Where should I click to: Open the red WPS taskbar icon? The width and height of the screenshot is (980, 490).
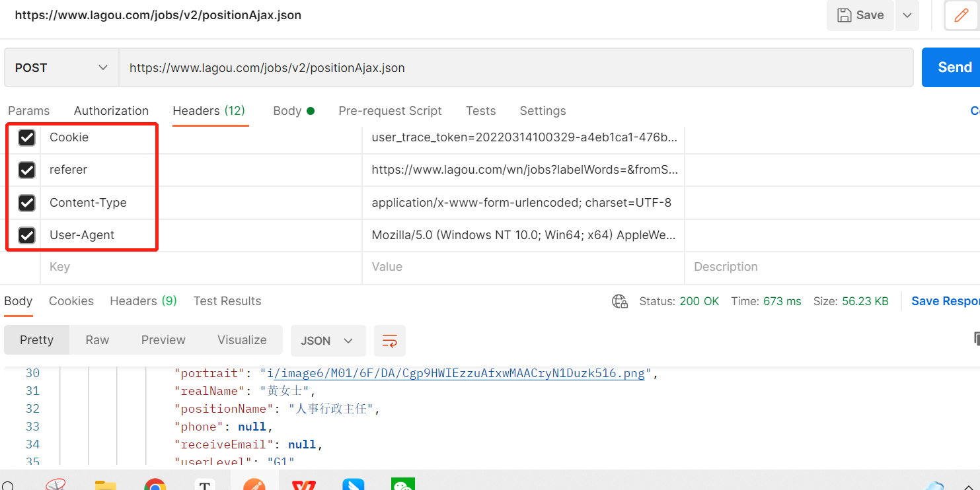[x=304, y=484]
